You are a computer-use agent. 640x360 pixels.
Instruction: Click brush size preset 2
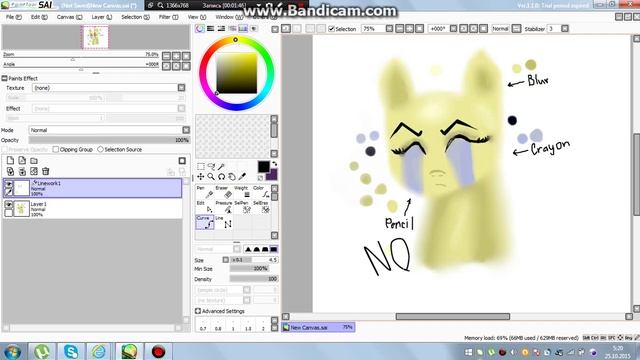click(263, 325)
